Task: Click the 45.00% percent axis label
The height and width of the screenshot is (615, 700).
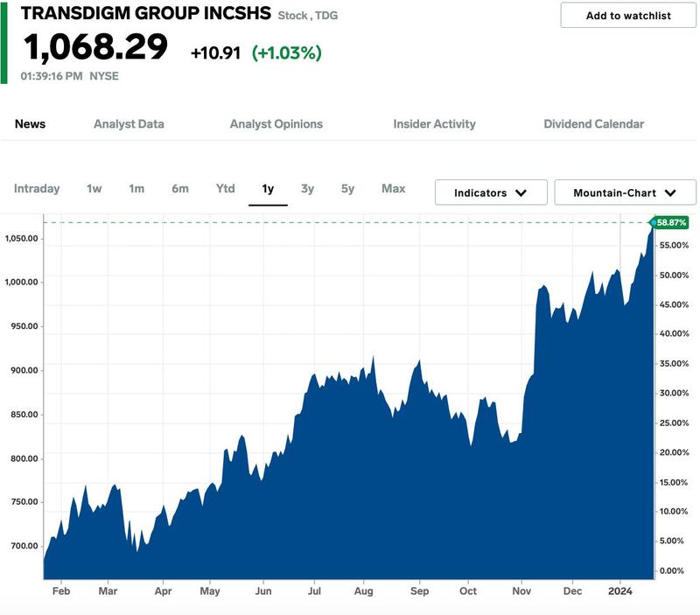Action: pos(674,304)
